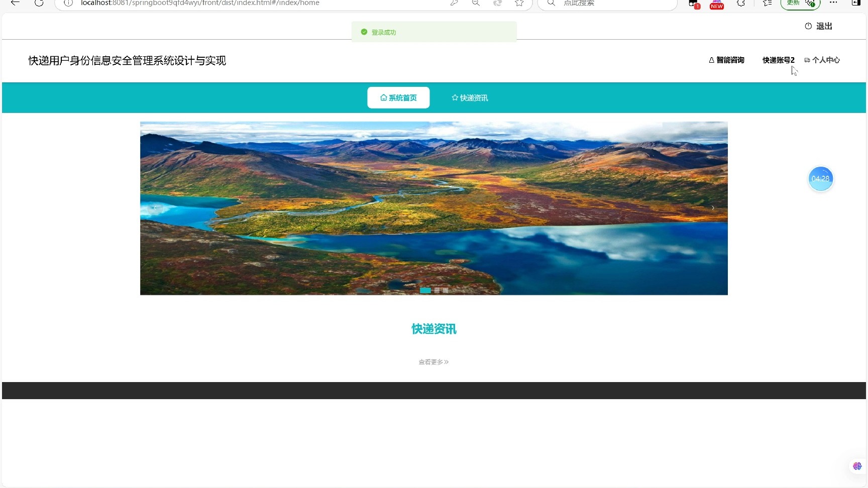The width and height of the screenshot is (868, 488).
Task: Click the 04:28 floating timer bubble
Action: 820,179
